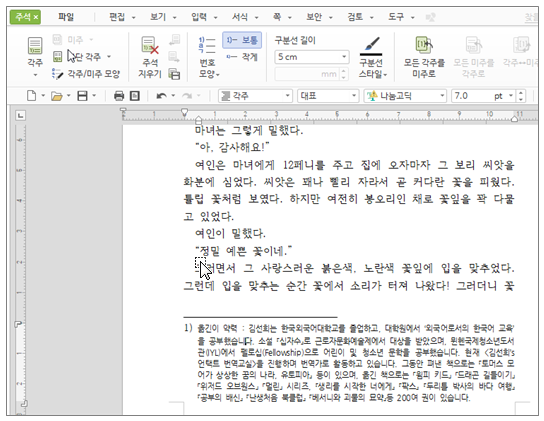The image size is (544, 421).
Task: Click the tab type selector on ruler corner
Action: click(20, 115)
